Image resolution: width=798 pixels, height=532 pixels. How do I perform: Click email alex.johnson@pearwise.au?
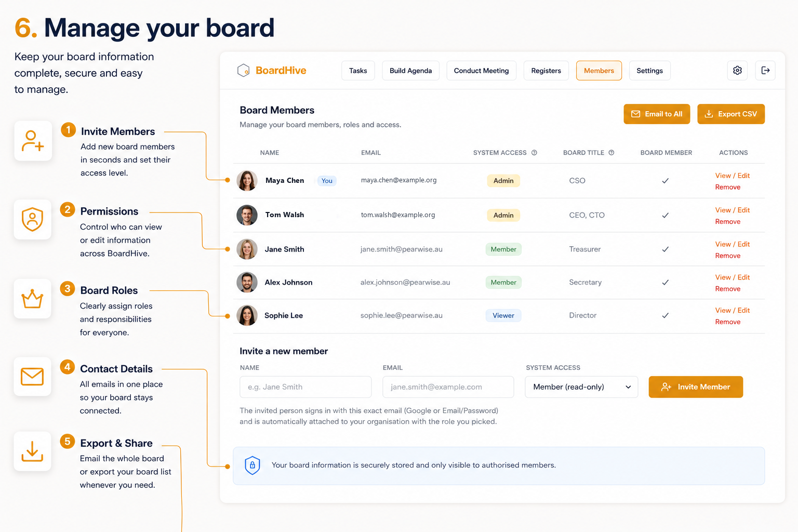405,283
